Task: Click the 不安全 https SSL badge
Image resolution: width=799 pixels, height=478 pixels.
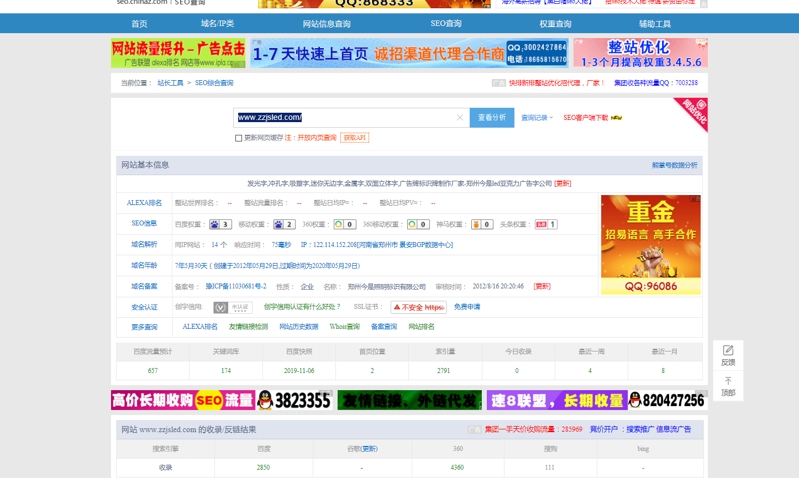Action: click(x=418, y=307)
